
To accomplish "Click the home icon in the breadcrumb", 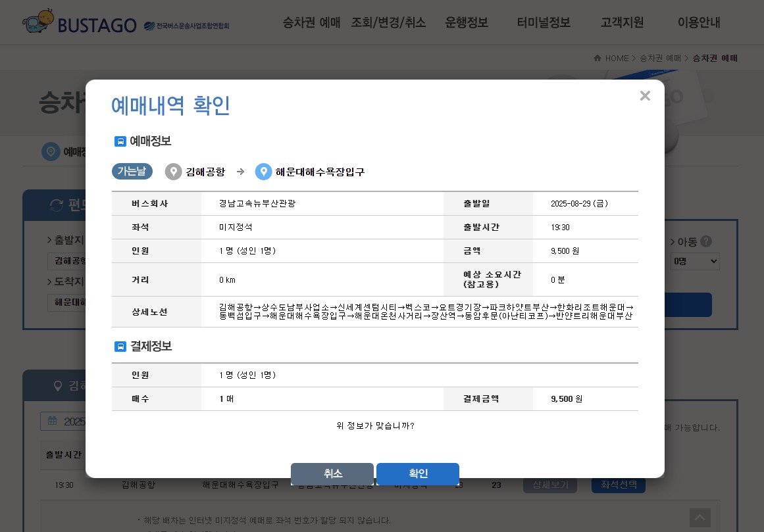I will [x=598, y=58].
